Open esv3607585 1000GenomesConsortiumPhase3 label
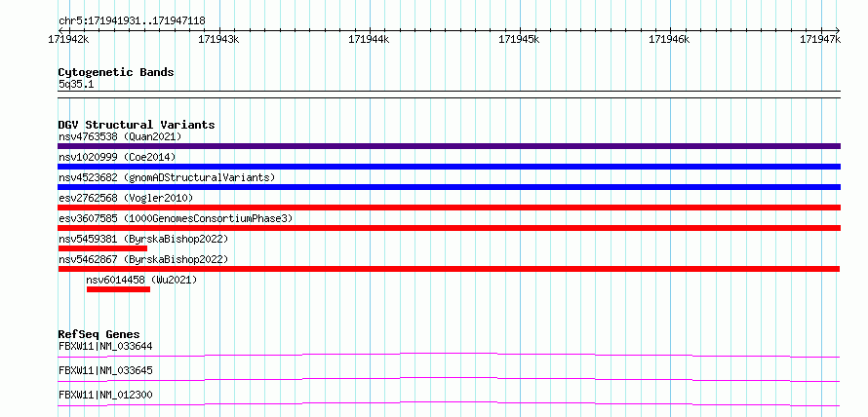Viewport: 868px width, 417px height. coord(176,218)
